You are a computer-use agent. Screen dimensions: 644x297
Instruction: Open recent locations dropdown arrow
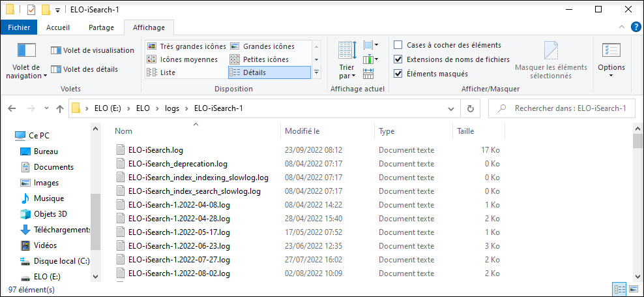click(x=46, y=108)
